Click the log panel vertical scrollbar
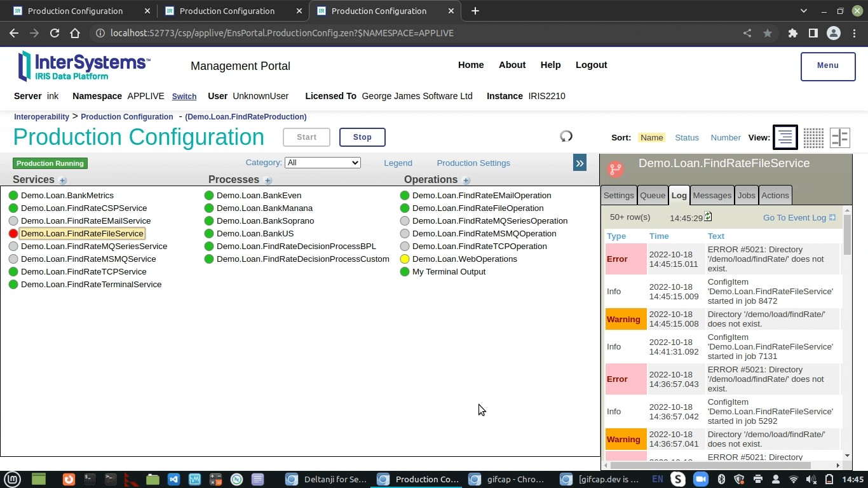Screen dimensions: 868x488 (847, 235)
